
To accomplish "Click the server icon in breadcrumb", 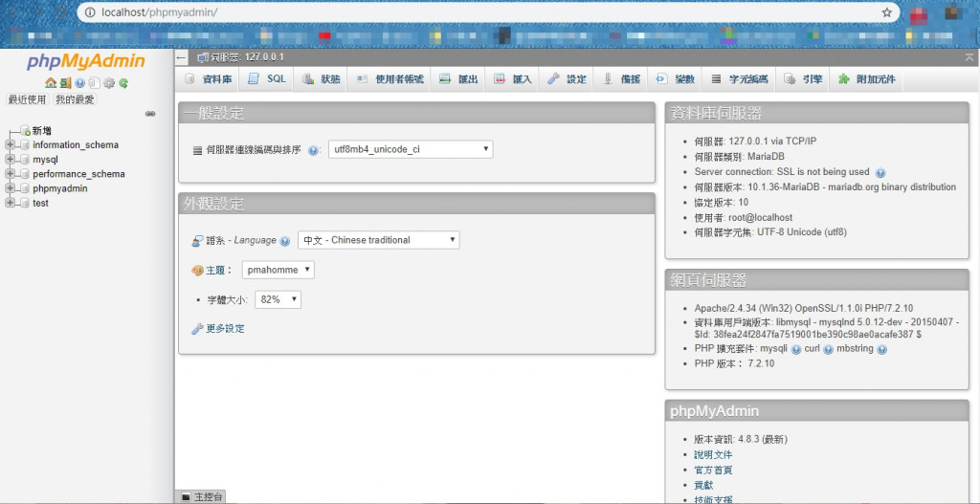I will (203, 57).
